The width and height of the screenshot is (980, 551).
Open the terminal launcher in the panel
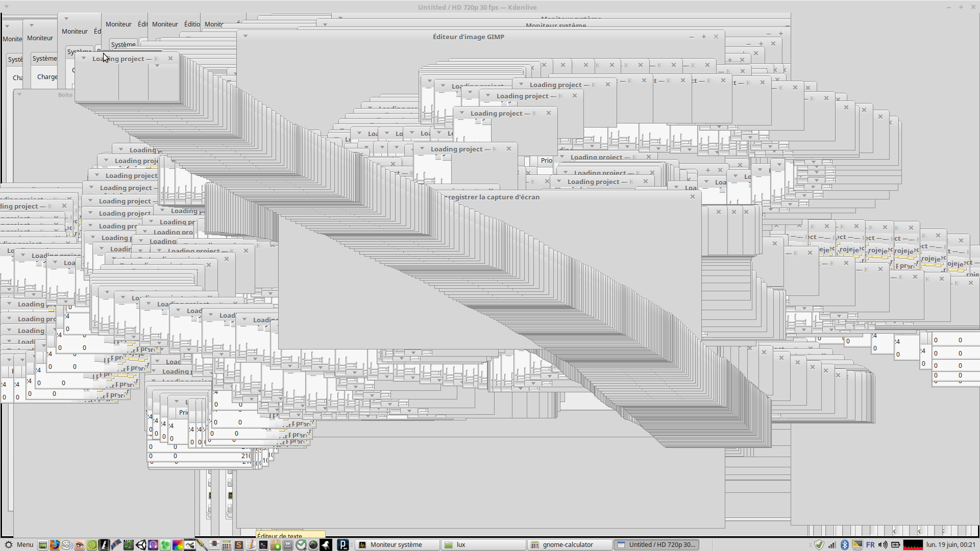[x=263, y=545]
